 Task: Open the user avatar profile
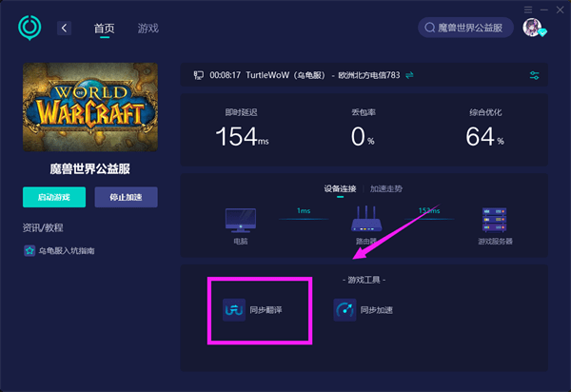tap(532, 28)
